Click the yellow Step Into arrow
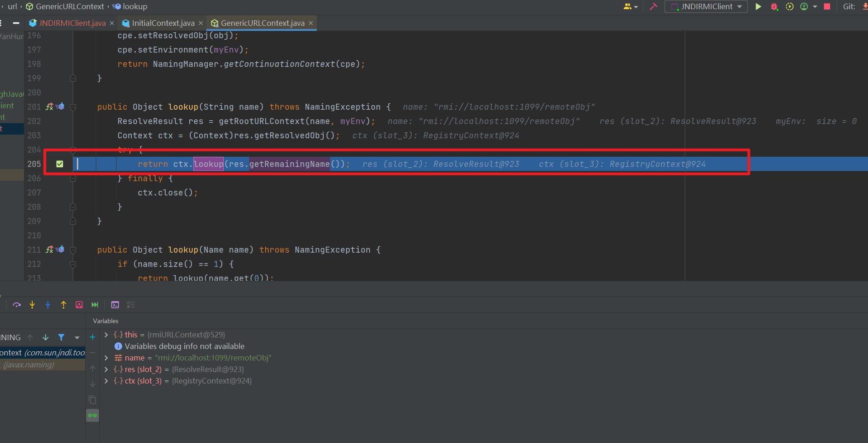This screenshot has width=868, height=443. [x=32, y=305]
